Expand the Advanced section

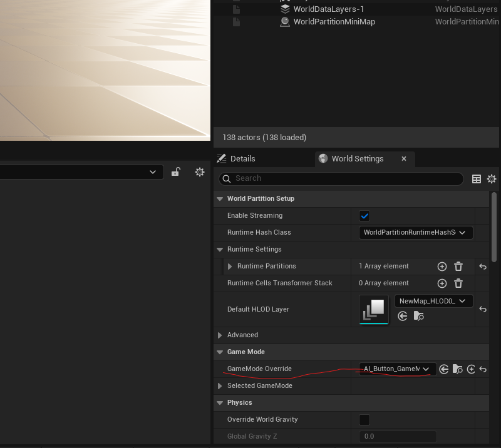220,335
